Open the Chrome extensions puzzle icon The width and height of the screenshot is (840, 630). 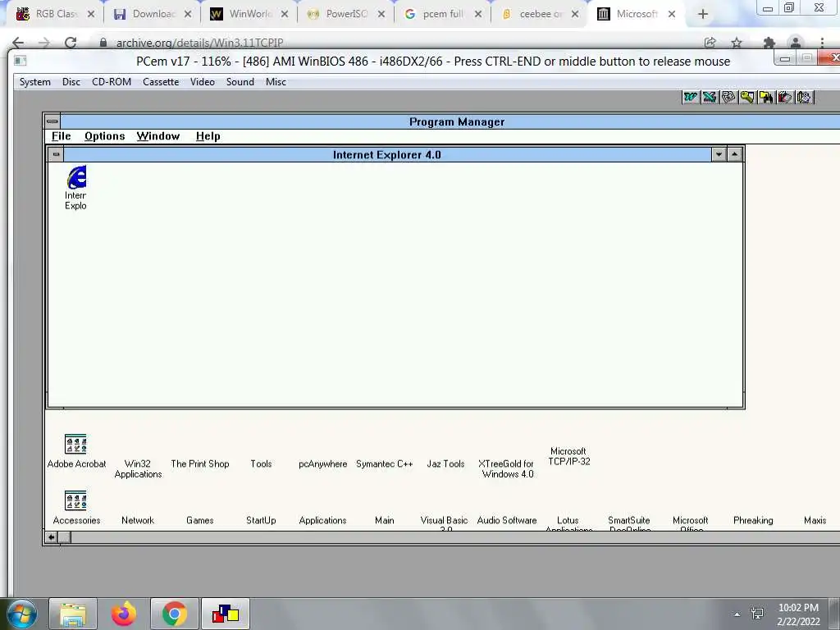769,43
